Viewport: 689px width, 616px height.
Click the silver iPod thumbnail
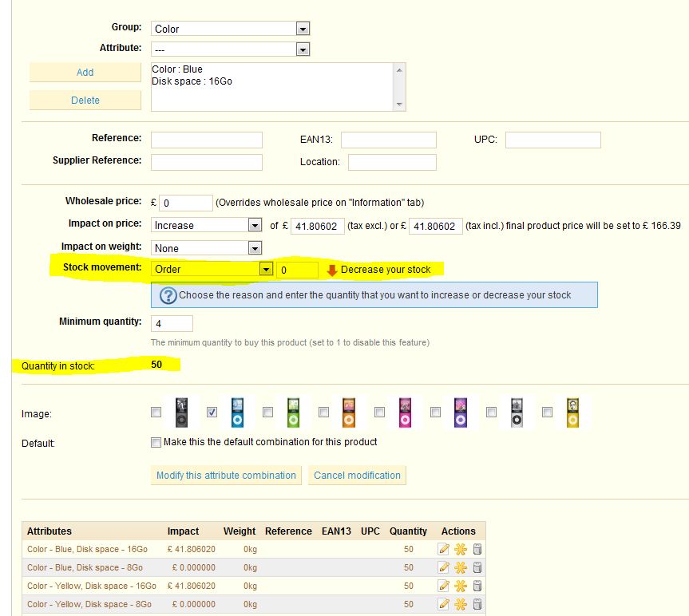click(517, 413)
